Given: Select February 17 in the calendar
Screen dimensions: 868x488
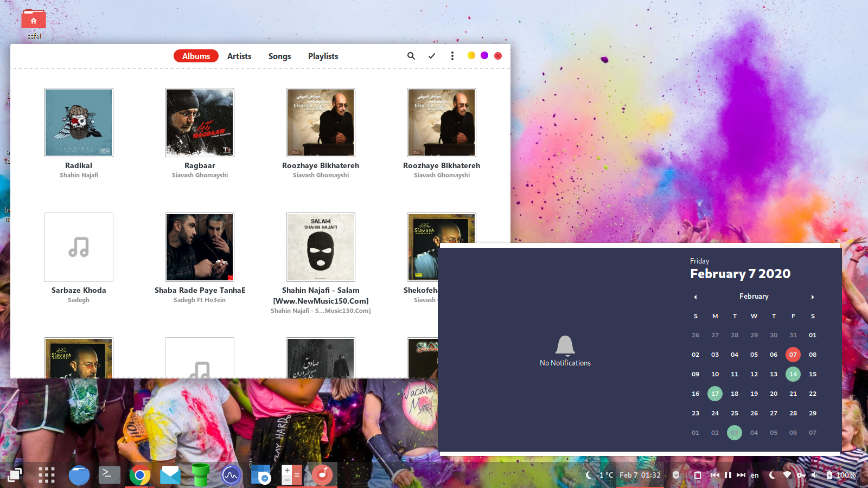Looking at the screenshot, I should pyautogui.click(x=715, y=394).
